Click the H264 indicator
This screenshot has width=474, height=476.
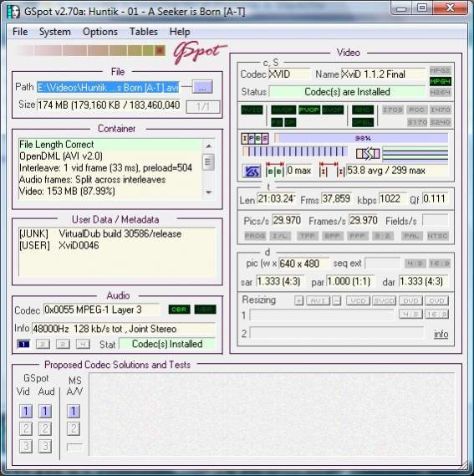tap(440, 92)
